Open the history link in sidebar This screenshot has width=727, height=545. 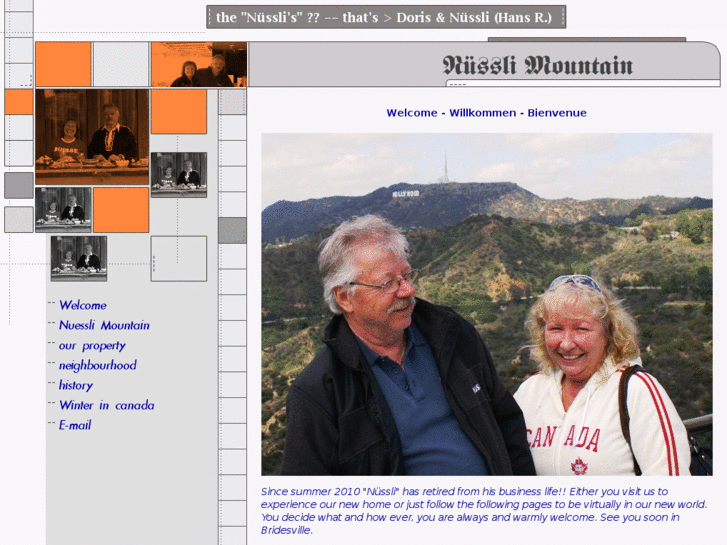click(x=76, y=385)
